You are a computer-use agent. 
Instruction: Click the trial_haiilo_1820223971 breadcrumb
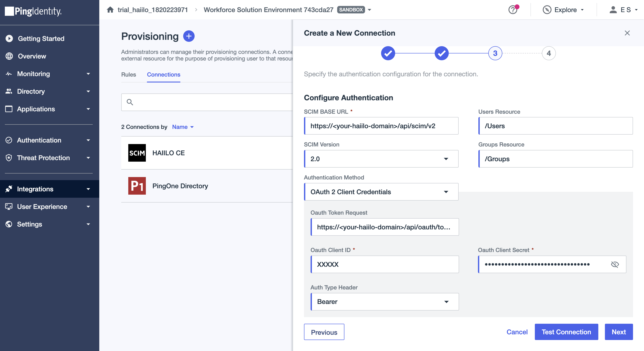(153, 10)
